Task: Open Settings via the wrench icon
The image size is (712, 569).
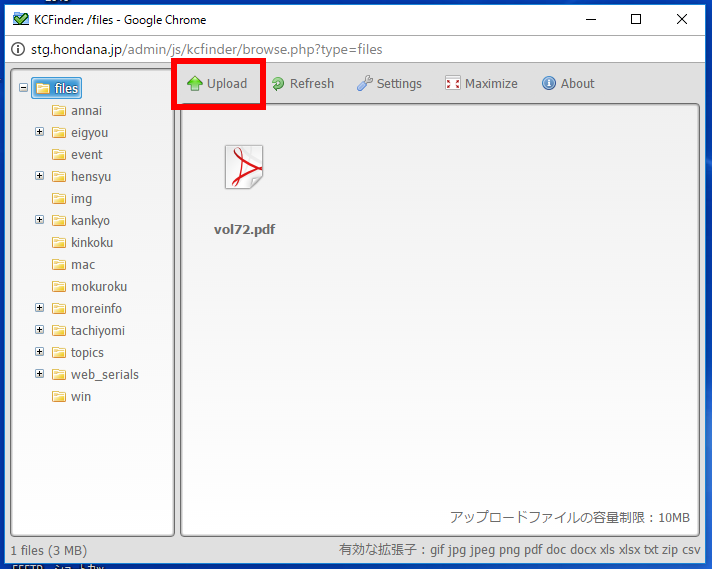Action: point(365,84)
